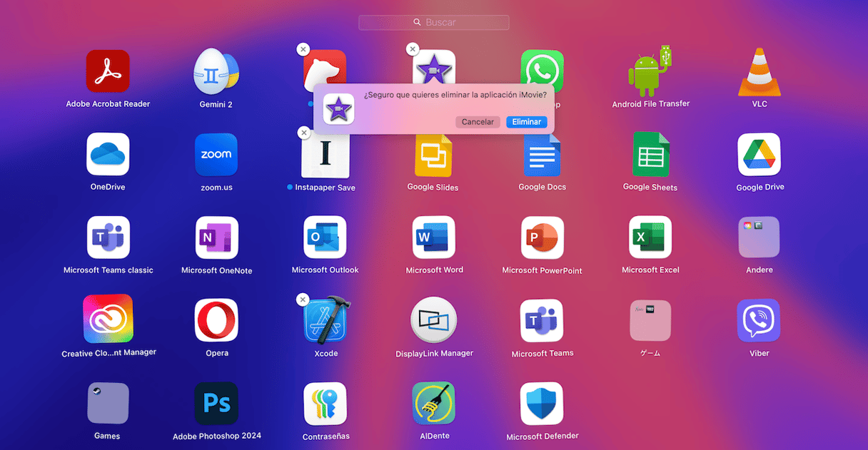The height and width of the screenshot is (450, 868).
Task: Open the Instapaper Save app icon
Action: click(325, 154)
